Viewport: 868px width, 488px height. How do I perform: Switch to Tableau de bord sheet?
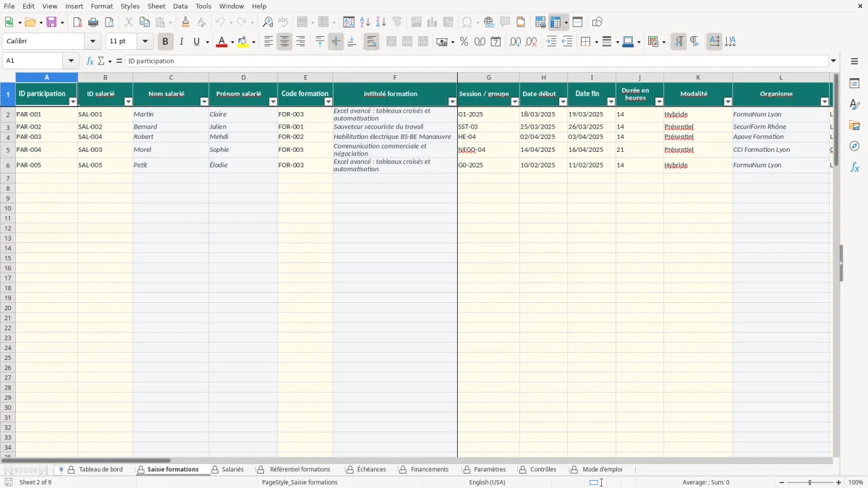[101, 470]
